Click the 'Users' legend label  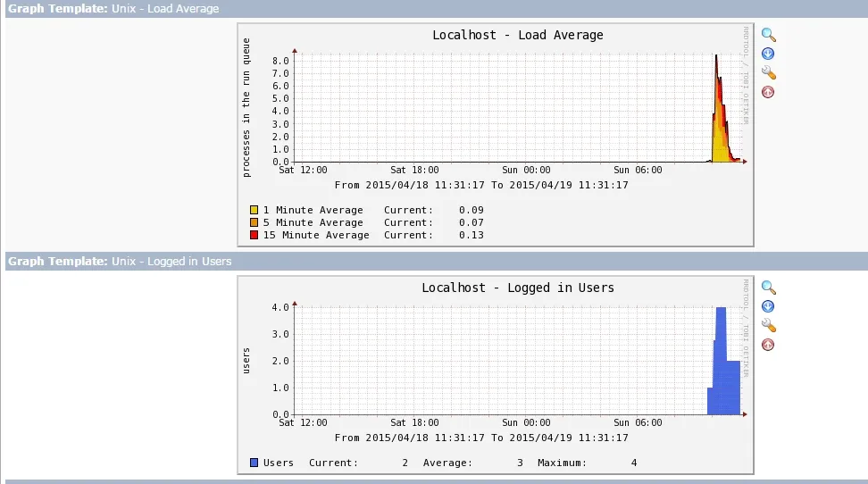click(x=279, y=463)
